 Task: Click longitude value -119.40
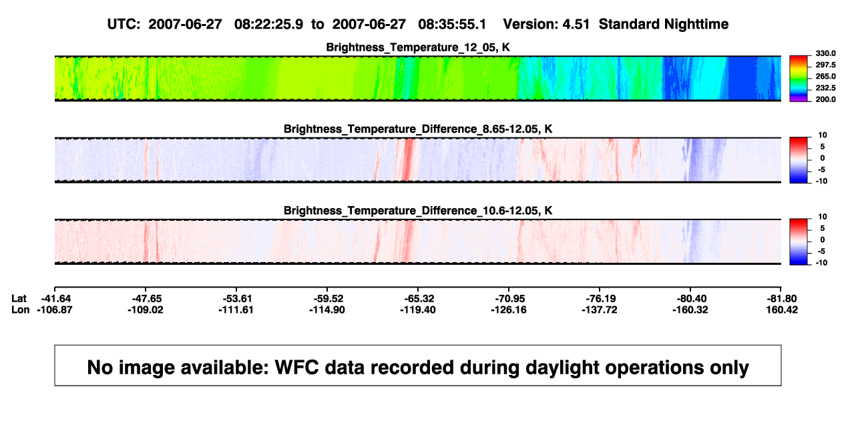[418, 310]
